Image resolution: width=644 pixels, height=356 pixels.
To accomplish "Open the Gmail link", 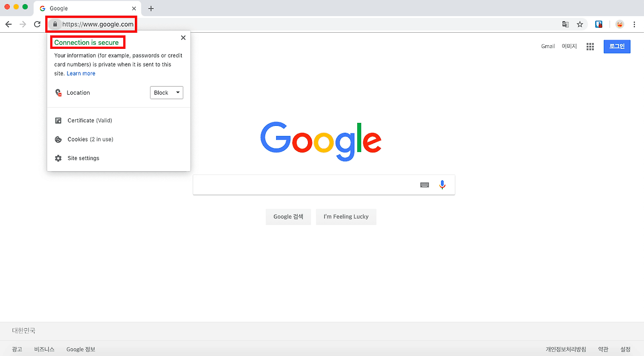I will (547, 46).
